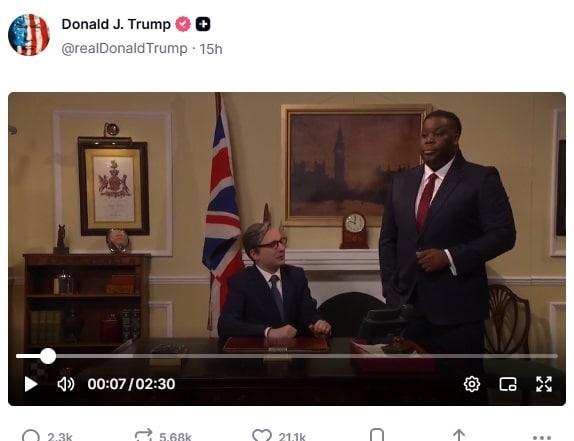Share the post via the up-arrow icon
The height and width of the screenshot is (441, 574).
pos(459,436)
